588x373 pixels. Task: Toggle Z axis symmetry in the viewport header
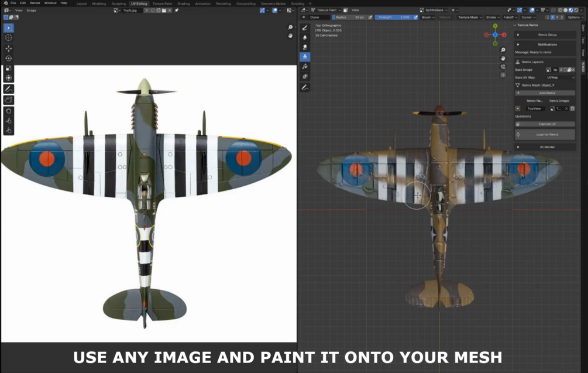coord(561,17)
